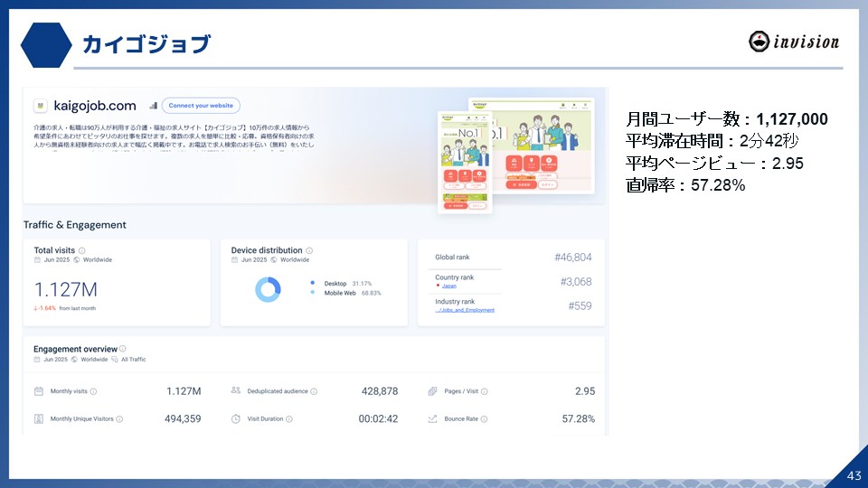Screen dimensions: 868x488
Task: Click the calendar icon under Device distribution
Action: pos(234,260)
